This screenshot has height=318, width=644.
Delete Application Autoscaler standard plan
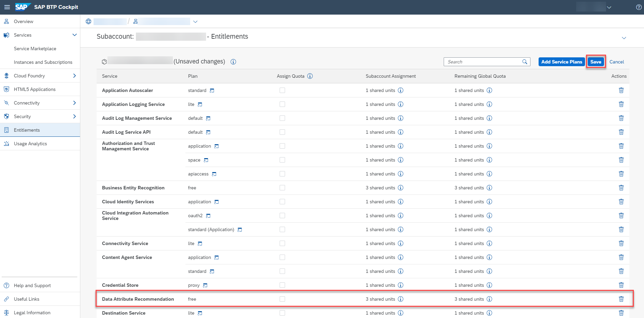pyautogui.click(x=621, y=90)
